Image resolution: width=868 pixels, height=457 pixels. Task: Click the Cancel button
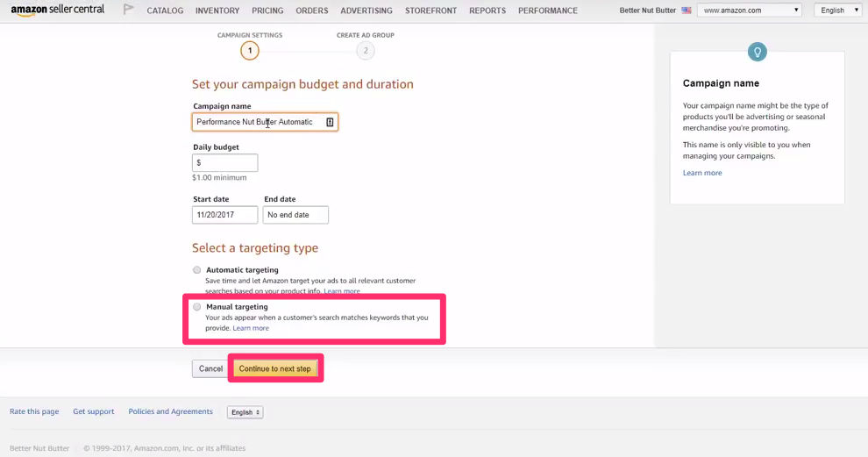tap(210, 368)
